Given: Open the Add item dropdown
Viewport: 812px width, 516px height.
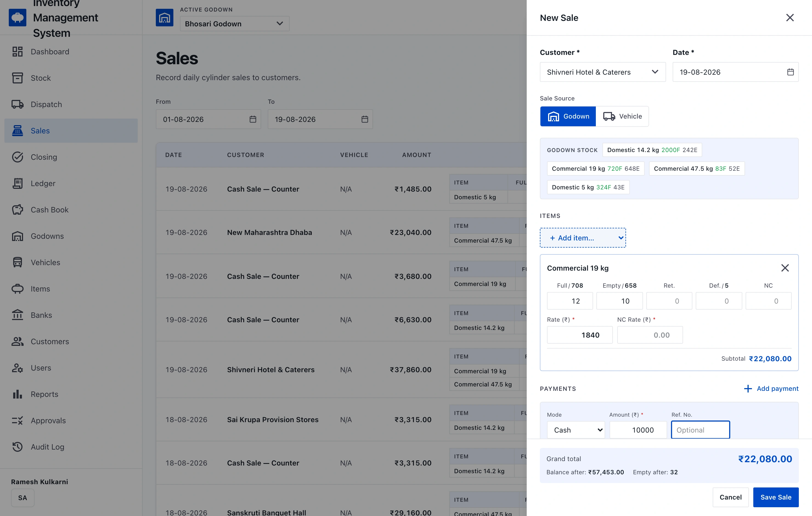Looking at the screenshot, I should click(x=583, y=238).
